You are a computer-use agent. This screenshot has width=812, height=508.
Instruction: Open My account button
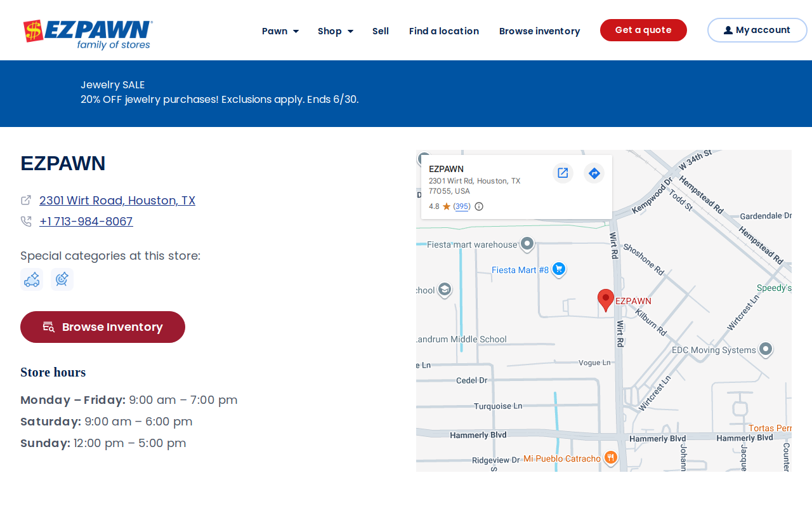click(757, 30)
